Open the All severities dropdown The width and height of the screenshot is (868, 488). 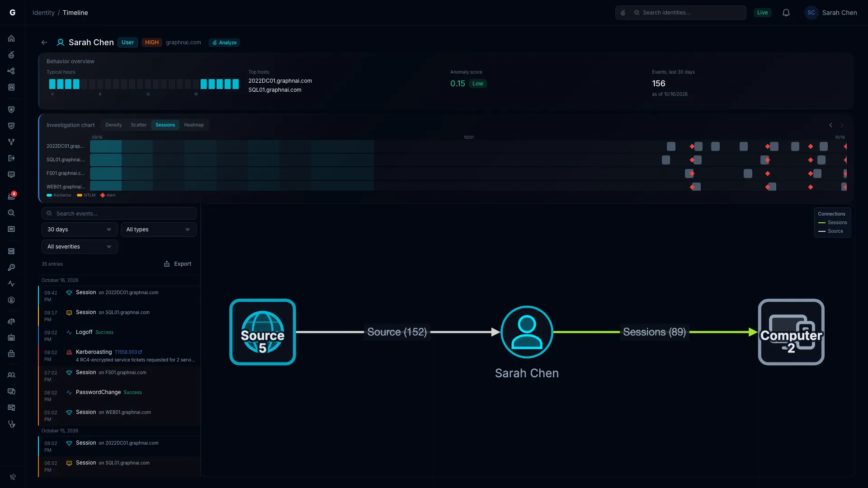[x=80, y=247]
